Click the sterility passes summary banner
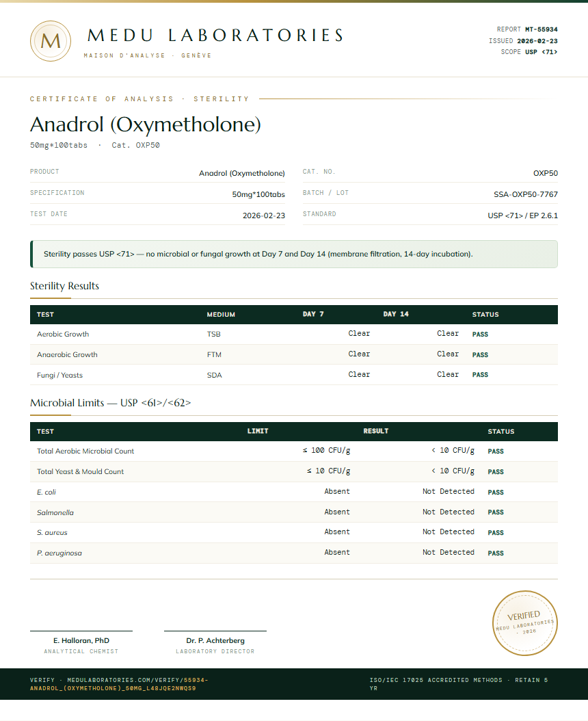 pyautogui.click(x=294, y=254)
